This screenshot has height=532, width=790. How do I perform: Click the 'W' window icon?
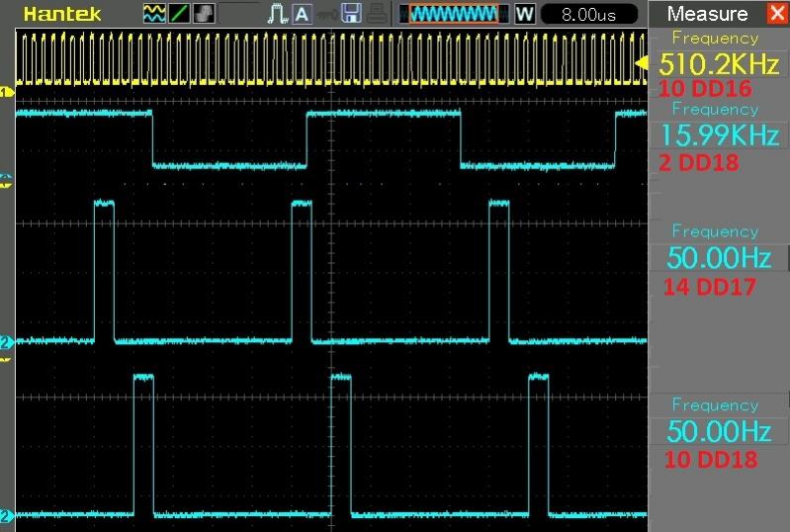[x=525, y=14]
